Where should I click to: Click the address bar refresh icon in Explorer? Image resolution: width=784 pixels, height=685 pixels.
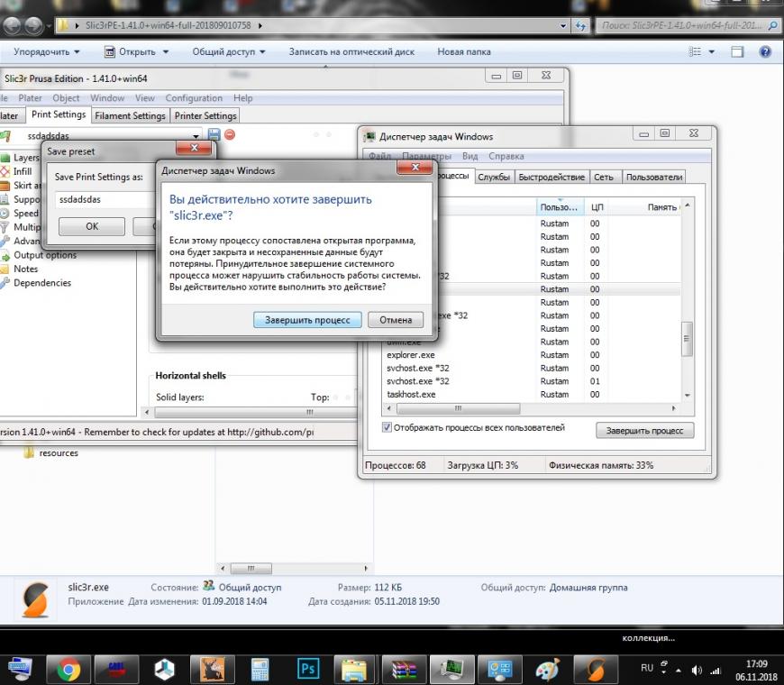tap(580, 25)
